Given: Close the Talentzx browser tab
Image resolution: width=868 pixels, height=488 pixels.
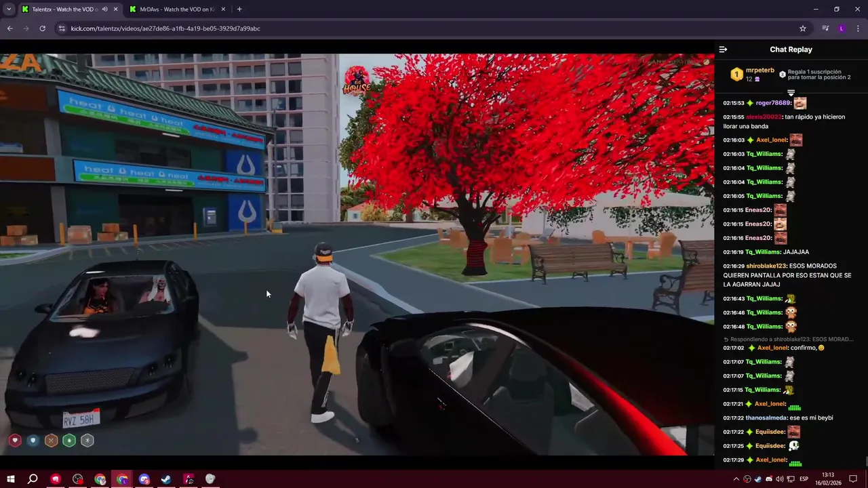Looking at the screenshot, I should coord(116,9).
